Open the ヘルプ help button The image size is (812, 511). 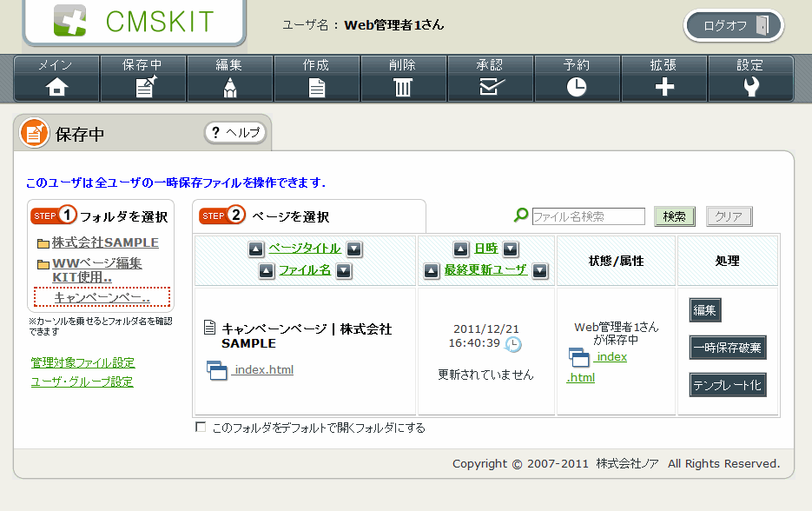point(235,133)
